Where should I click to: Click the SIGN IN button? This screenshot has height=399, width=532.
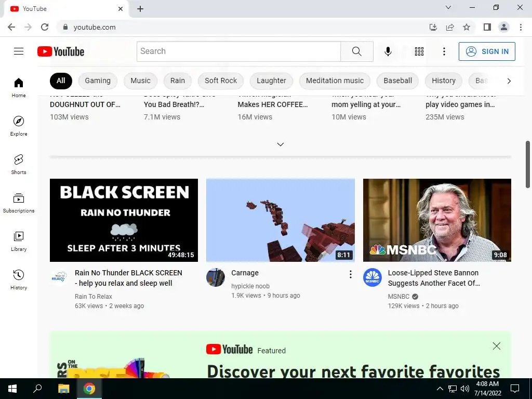pos(487,51)
